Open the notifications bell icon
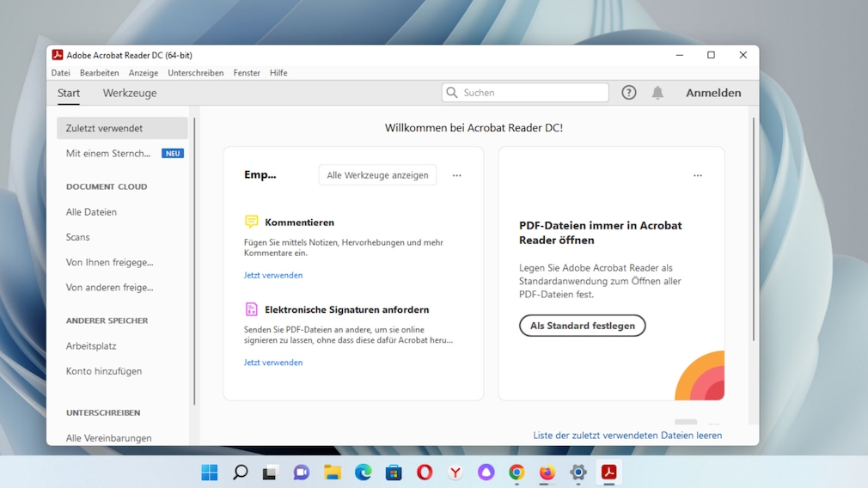This screenshot has width=868, height=488. coord(657,93)
